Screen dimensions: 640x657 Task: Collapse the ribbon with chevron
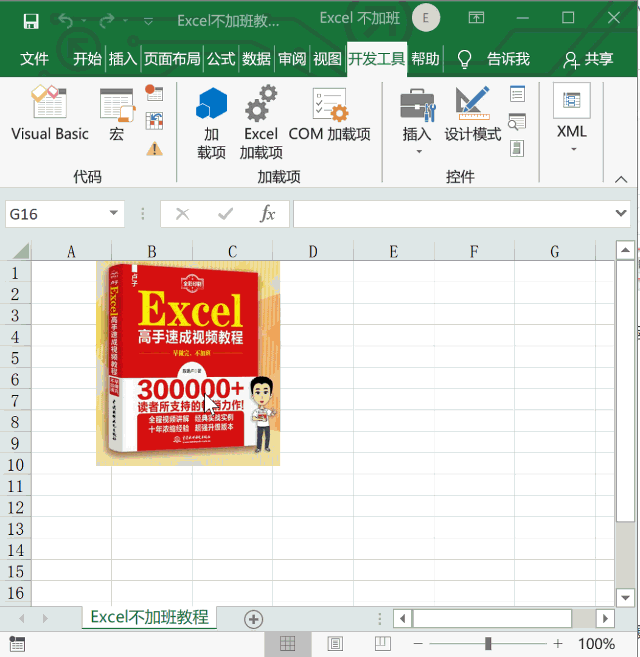pos(621,179)
